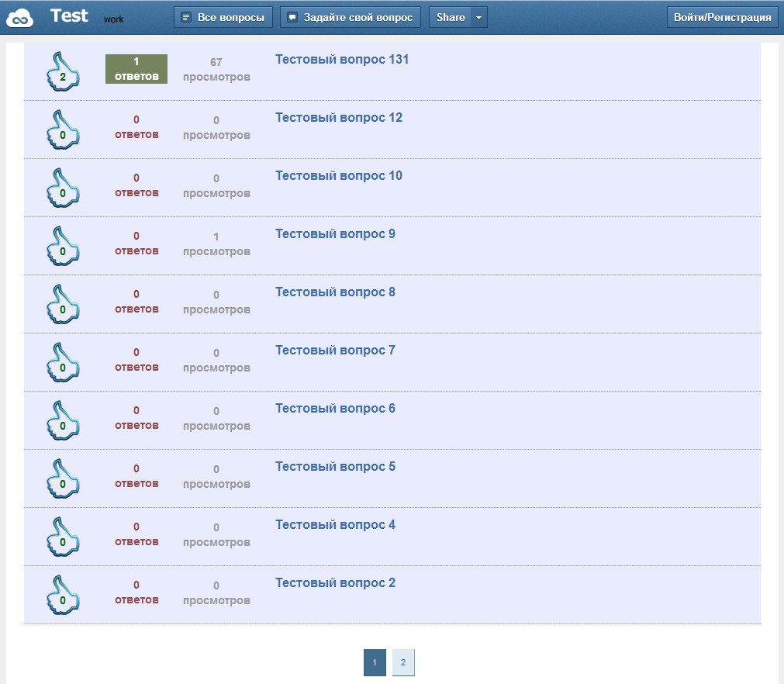This screenshot has height=684, width=784.
Task: Click the thumbs-up icon for Тестовый вопрос 131
Action: 63,71
